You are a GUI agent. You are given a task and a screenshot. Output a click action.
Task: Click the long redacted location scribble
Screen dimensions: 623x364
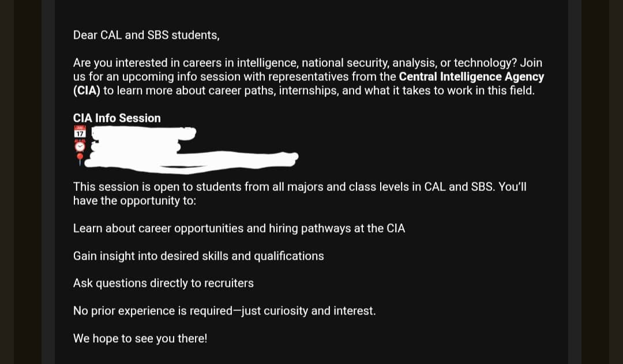point(192,160)
